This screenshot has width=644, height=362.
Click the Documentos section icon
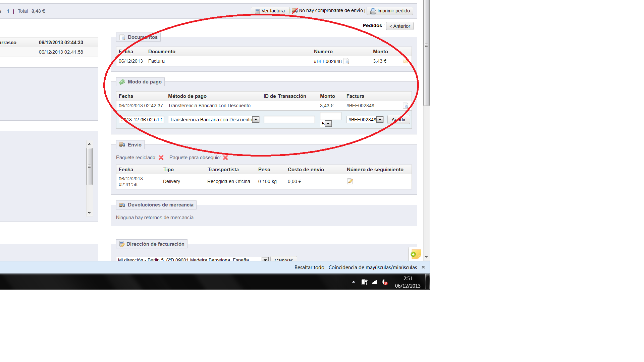click(x=122, y=37)
